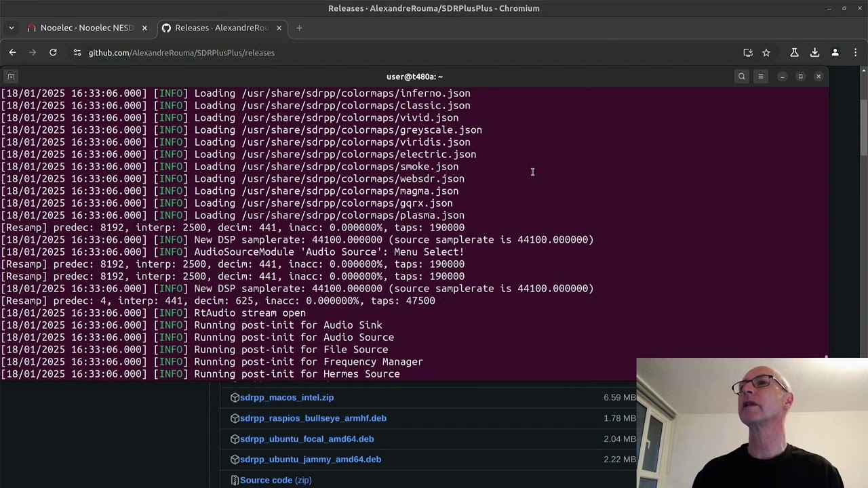Download sdrpp_ubuntu_focal_amd64.deb
This screenshot has height=488, width=868.
coord(307,439)
